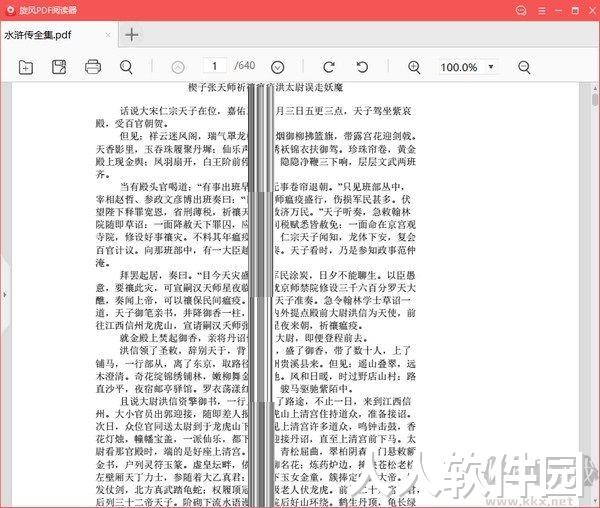Minimize the PDF reader window
Screen dimensions: 600x508
click(x=559, y=10)
